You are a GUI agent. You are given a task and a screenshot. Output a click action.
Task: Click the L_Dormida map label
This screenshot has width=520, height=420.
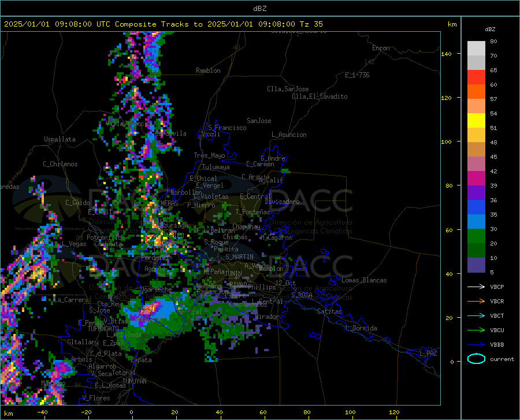click(x=361, y=328)
